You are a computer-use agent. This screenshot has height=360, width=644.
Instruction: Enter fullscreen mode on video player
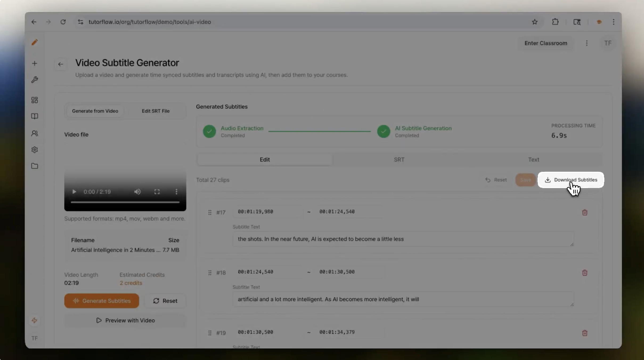click(x=157, y=192)
